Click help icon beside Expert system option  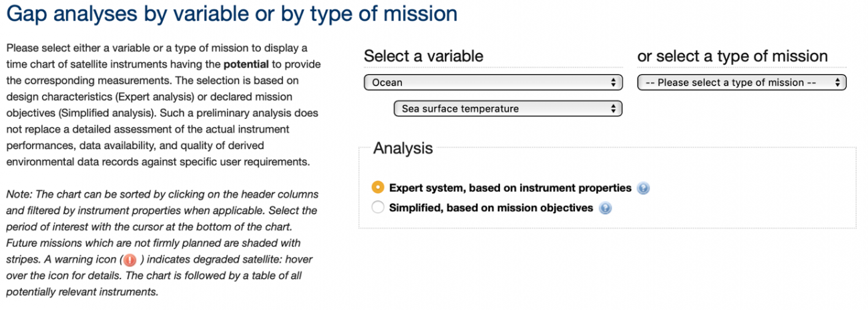[x=644, y=188]
